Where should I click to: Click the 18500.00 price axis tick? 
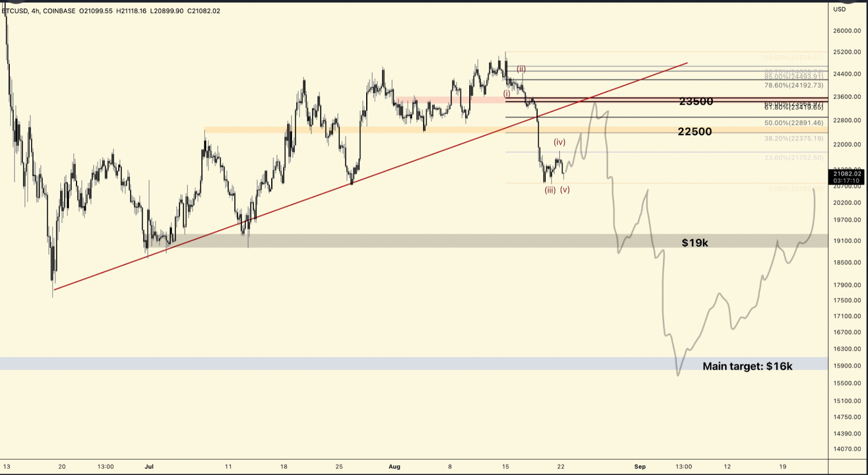[x=847, y=263]
